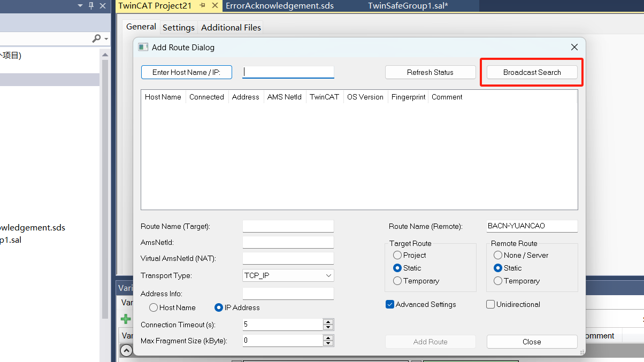The height and width of the screenshot is (362, 644).
Task: Switch to the Settings tab
Action: 179,27
